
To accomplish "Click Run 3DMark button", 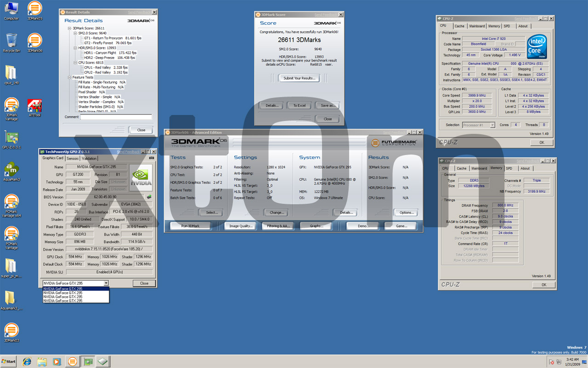I will coord(191,226).
